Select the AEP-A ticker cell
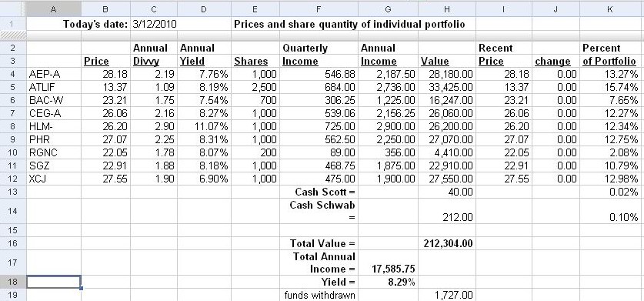The height and width of the screenshot is (301, 644). tap(54, 74)
